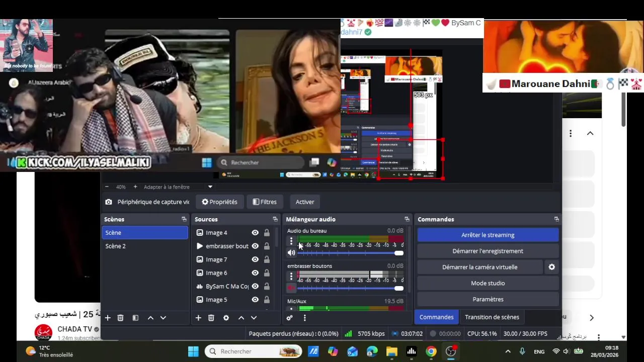Open virtual camera settings gear

[551, 267]
